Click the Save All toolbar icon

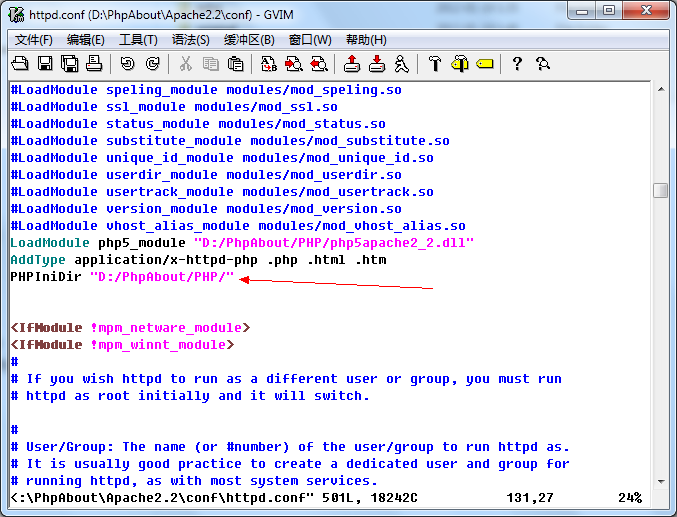pos(69,64)
